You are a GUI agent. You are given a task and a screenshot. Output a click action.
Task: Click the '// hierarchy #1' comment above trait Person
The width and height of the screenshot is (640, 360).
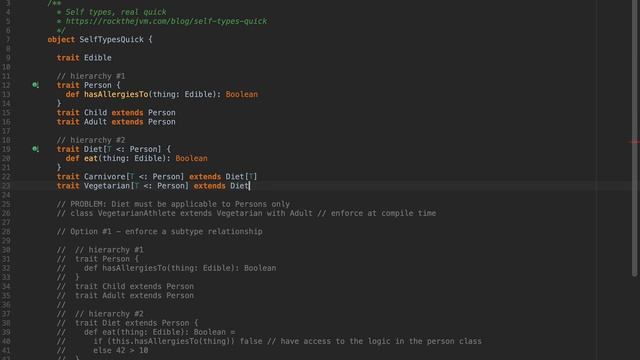(x=91, y=76)
